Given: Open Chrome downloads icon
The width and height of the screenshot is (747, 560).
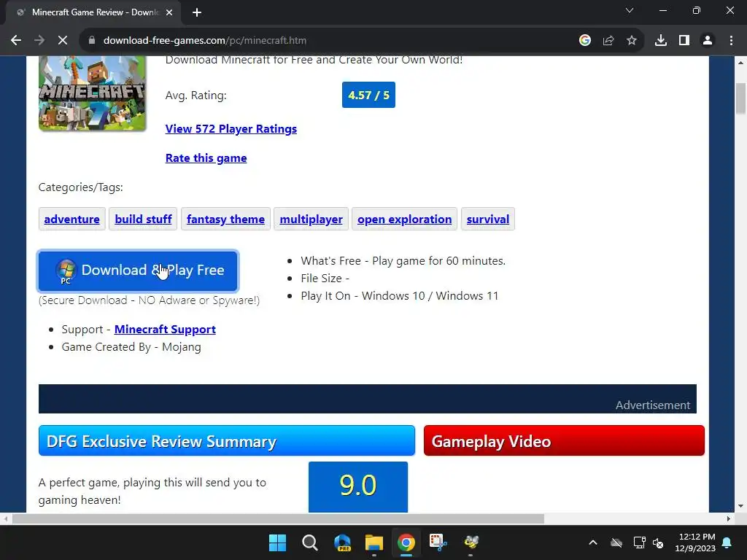Looking at the screenshot, I should pyautogui.click(x=661, y=41).
